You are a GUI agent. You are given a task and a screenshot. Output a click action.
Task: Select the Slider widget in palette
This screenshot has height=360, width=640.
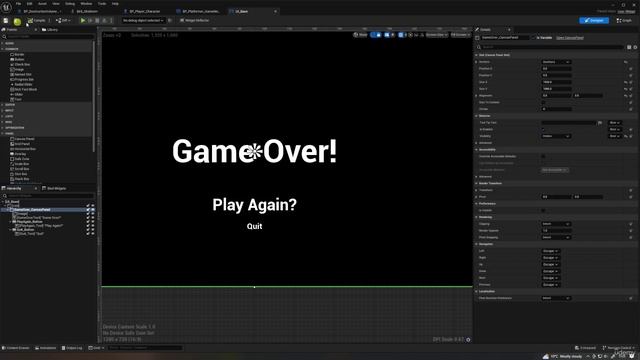pos(18,94)
